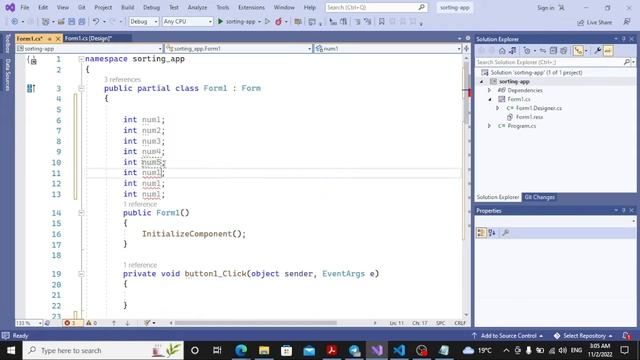The width and height of the screenshot is (640, 360).
Task: Click the editor horizontal scrollbar thumb
Action: pyautogui.click(x=256, y=323)
